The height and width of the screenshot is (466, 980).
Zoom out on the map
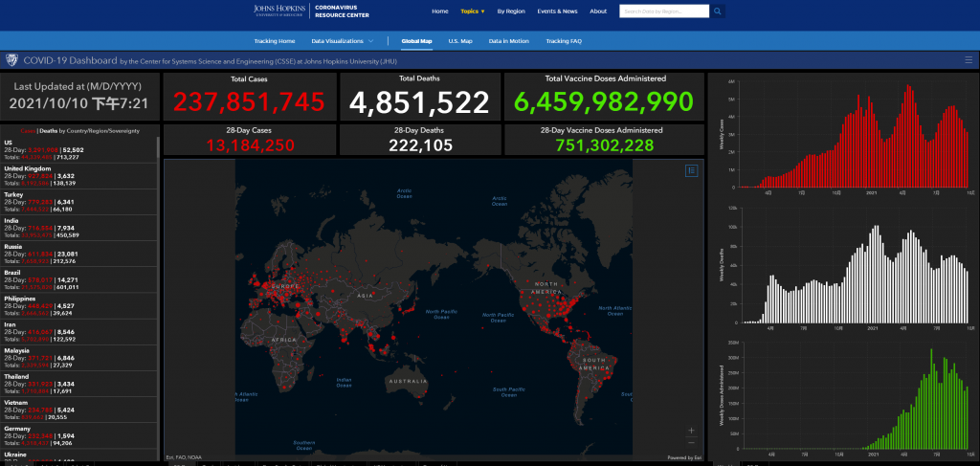[691, 443]
